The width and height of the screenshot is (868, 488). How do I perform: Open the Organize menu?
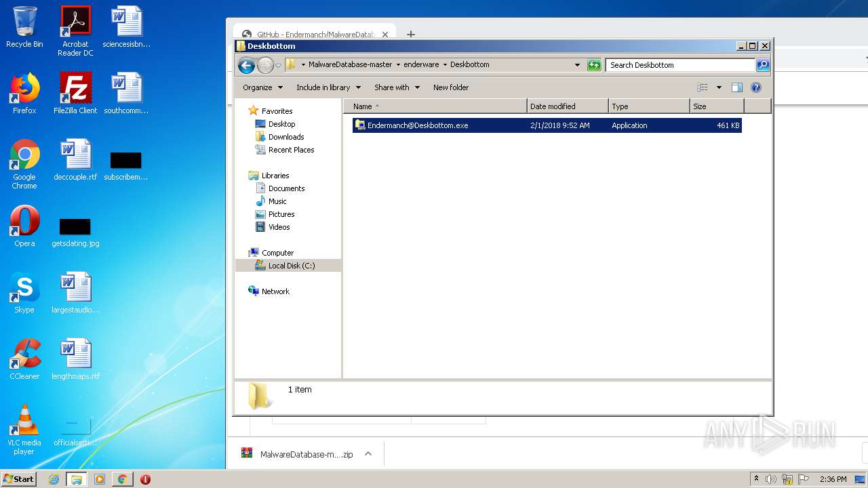(262, 87)
